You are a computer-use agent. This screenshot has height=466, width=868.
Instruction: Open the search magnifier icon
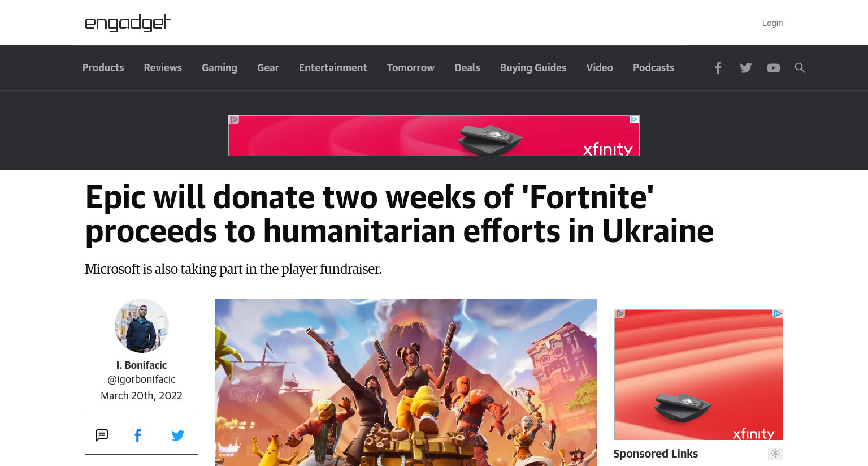click(800, 68)
